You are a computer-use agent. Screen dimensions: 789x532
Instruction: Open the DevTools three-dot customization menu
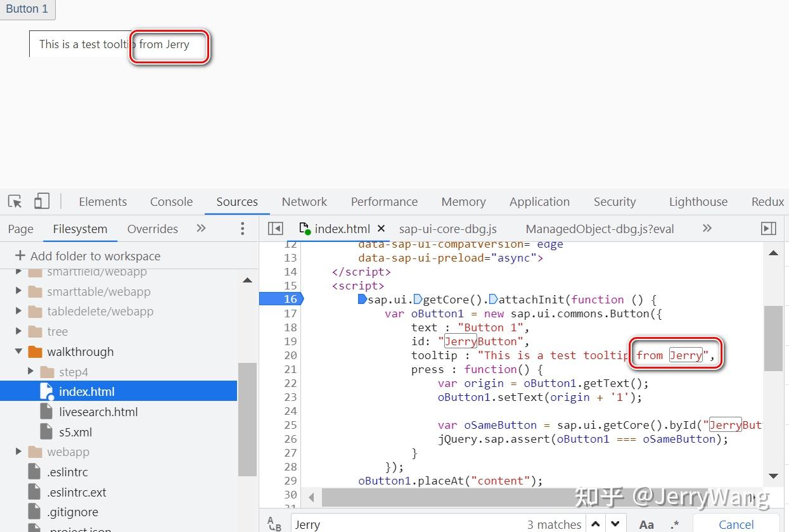[x=242, y=229]
